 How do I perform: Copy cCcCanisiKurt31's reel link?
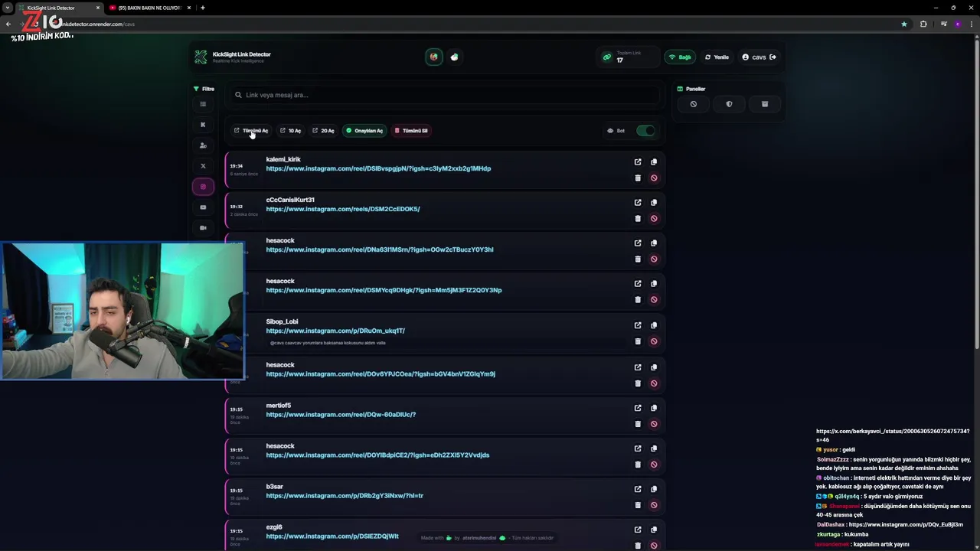(x=654, y=203)
